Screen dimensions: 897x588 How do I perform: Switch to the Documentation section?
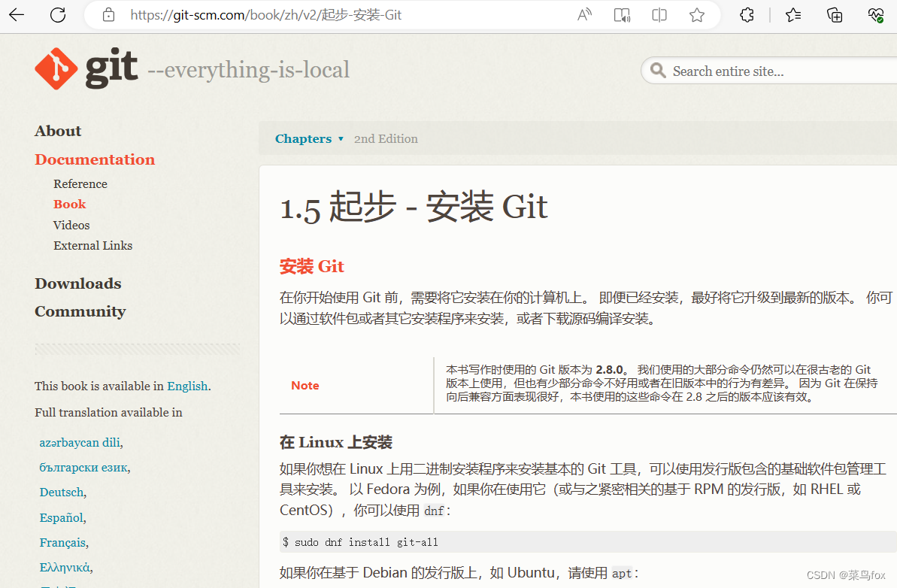coord(95,159)
